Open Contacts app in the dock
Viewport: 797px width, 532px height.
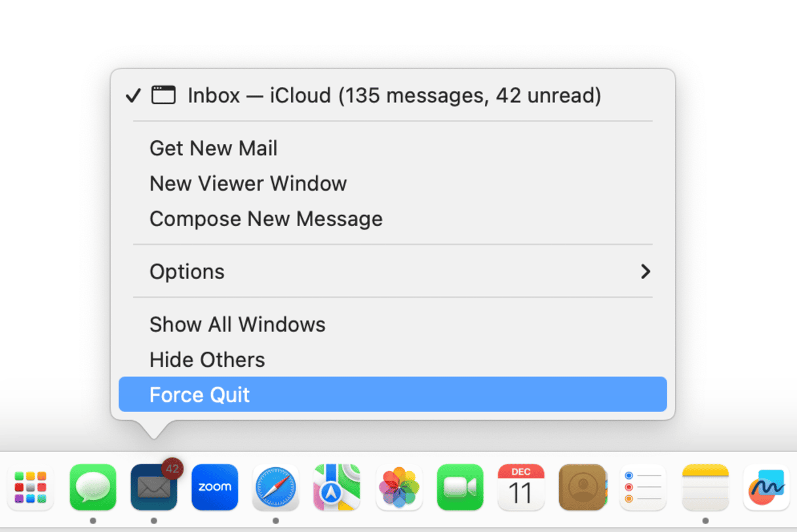583,487
